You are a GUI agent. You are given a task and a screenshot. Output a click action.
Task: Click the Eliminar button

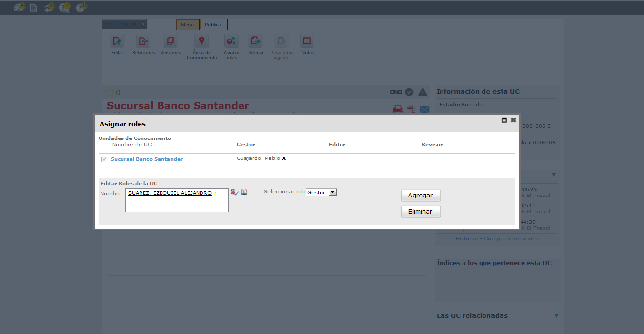tap(421, 212)
